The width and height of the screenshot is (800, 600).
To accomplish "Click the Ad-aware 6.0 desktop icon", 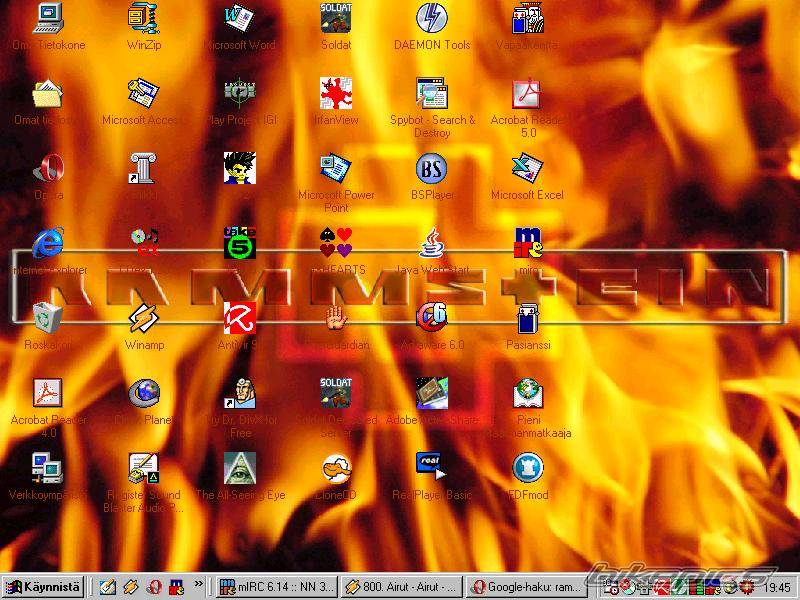I will point(432,318).
